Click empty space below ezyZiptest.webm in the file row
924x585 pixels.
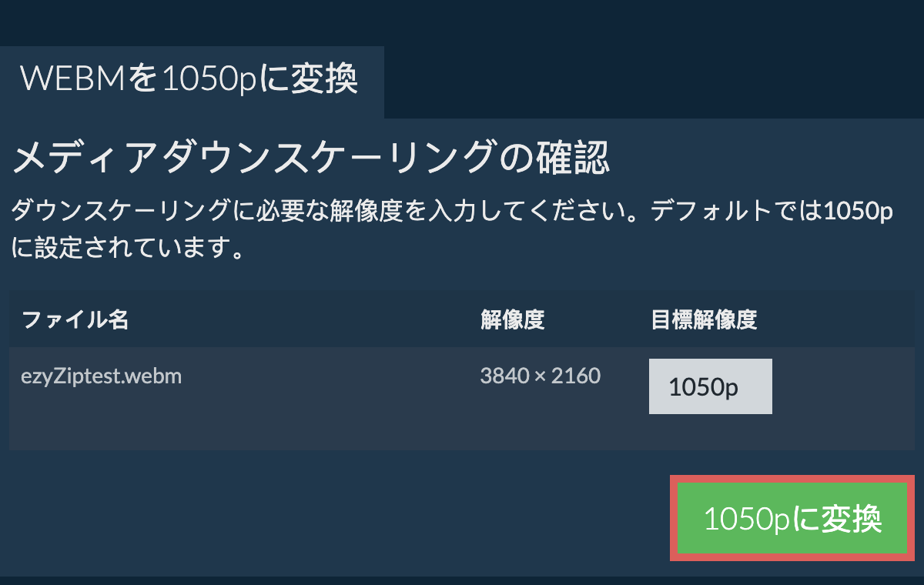(100, 423)
